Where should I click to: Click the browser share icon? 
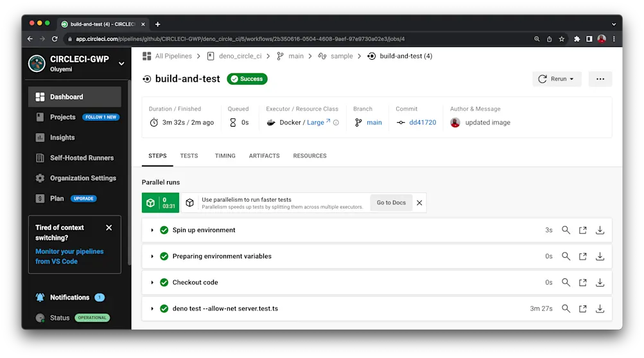point(549,39)
